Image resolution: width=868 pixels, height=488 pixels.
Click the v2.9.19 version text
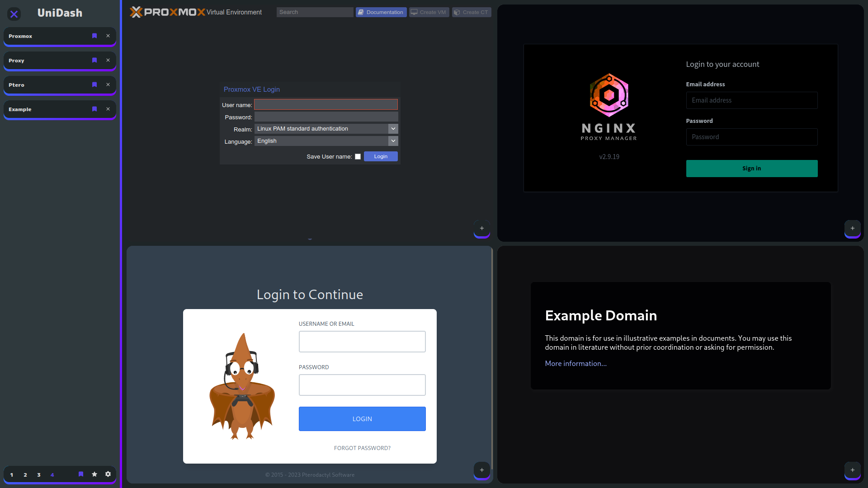pos(609,157)
